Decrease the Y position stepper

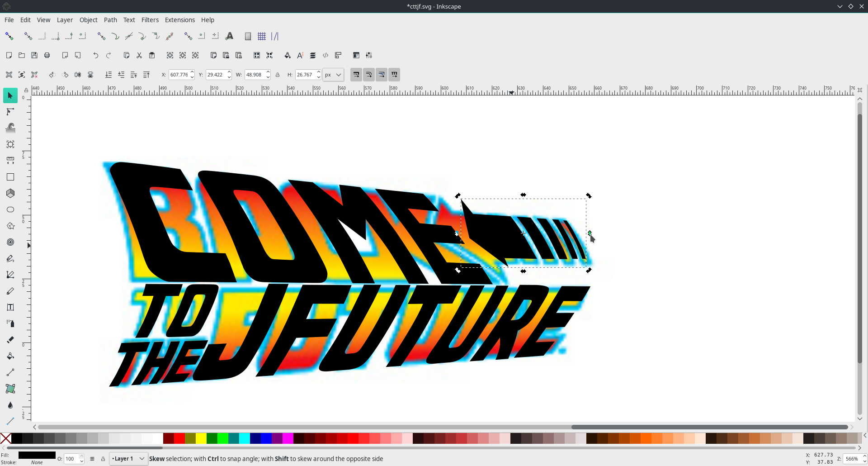click(x=229, y=77)
